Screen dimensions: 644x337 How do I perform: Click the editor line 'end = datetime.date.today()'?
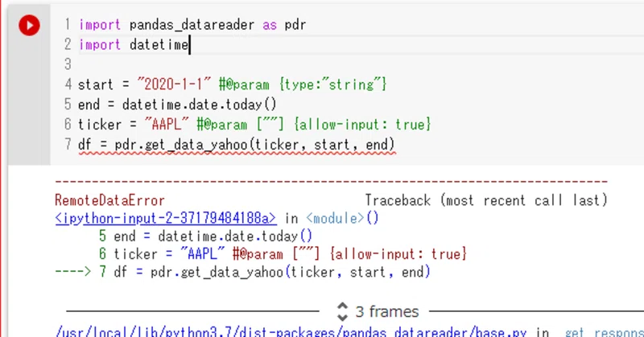[x=177, y=105]
